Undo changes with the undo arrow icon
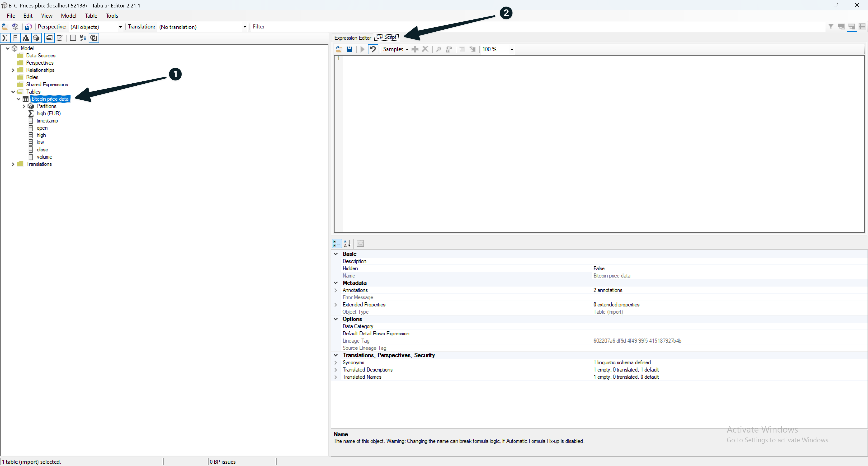Image resolution: width=868 pixels, height=466 pixels. click(x=373, y=49)
